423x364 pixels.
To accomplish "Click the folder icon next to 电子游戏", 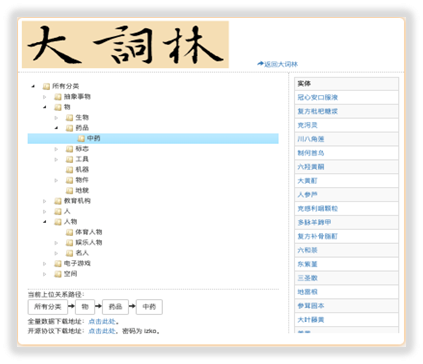I will click(58, 264).
